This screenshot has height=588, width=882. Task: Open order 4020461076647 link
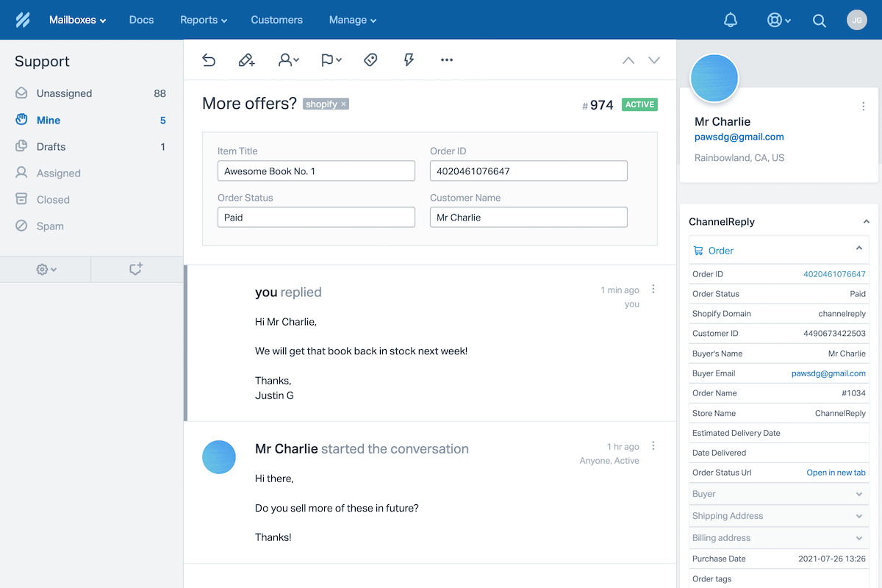pos(834,274)
